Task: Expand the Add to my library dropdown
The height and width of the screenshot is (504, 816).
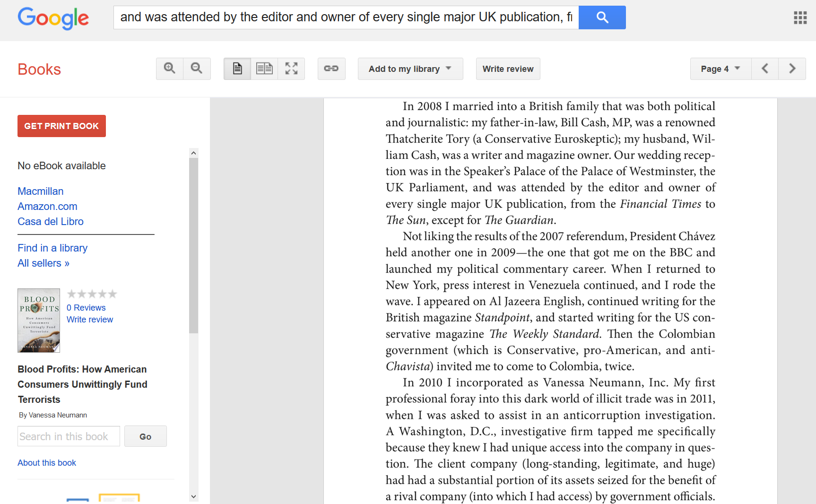Action: click(410, 69)
